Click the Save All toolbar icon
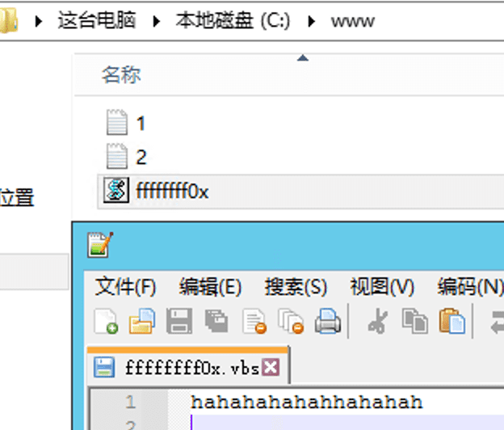 [216, 321]
